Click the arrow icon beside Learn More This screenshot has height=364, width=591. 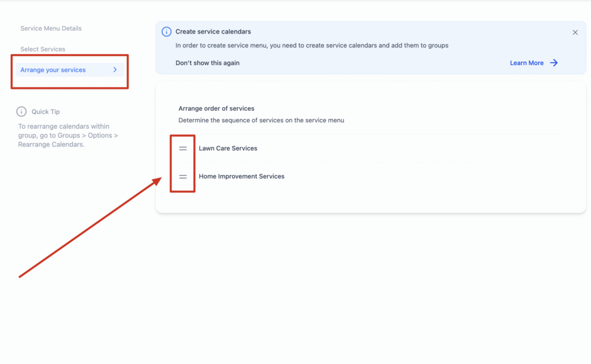(x=553, y=63)
